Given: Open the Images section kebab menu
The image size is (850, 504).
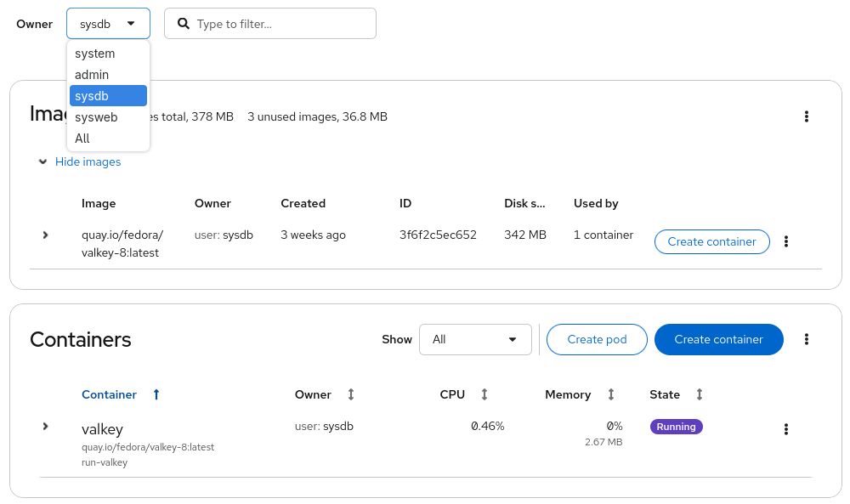Looking at the screenshot, I should coord(806,116).
